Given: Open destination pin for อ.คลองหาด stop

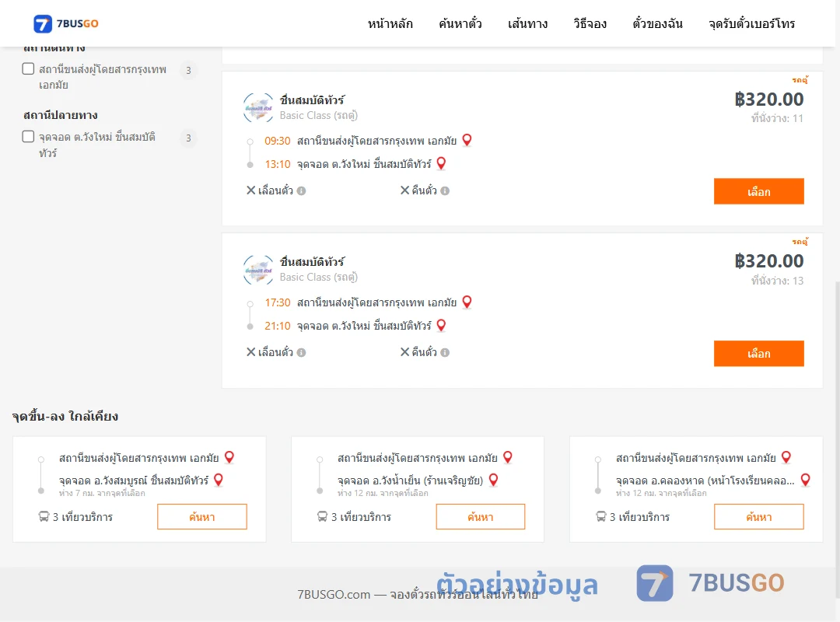Looking at the screenshot, I should 805,480.
